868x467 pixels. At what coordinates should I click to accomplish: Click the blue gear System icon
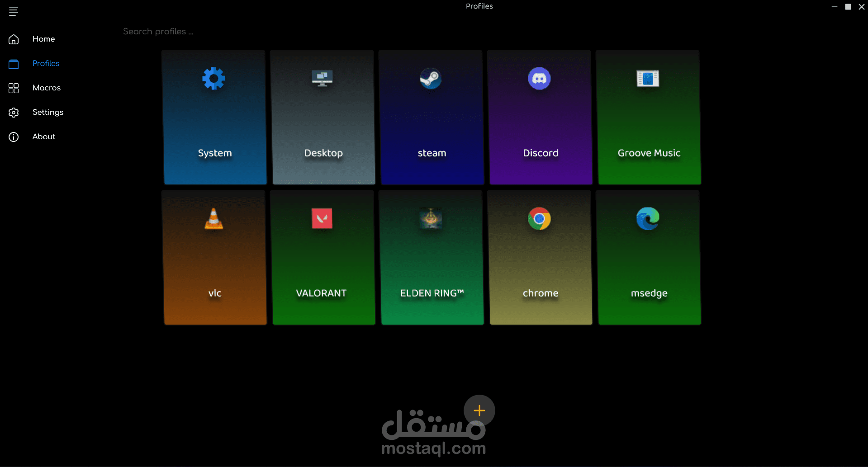coord(213,79)
